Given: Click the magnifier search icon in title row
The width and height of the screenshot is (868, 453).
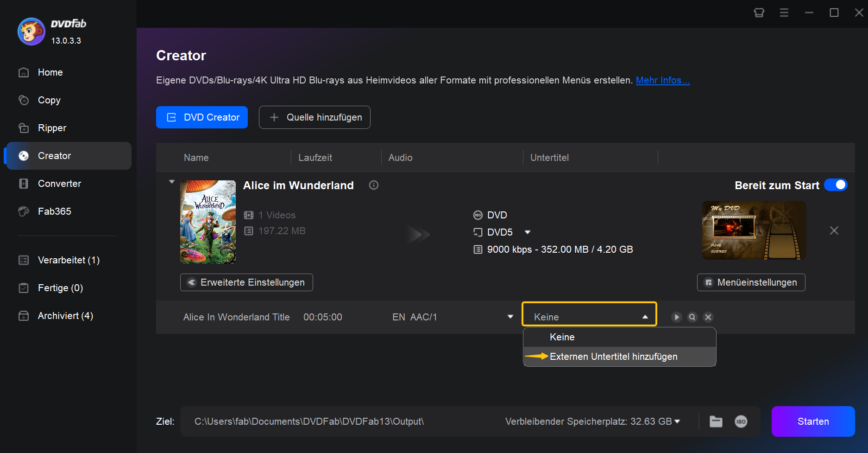Looking at the screenshot, I should pyautogui.click(x=692, y=317).
